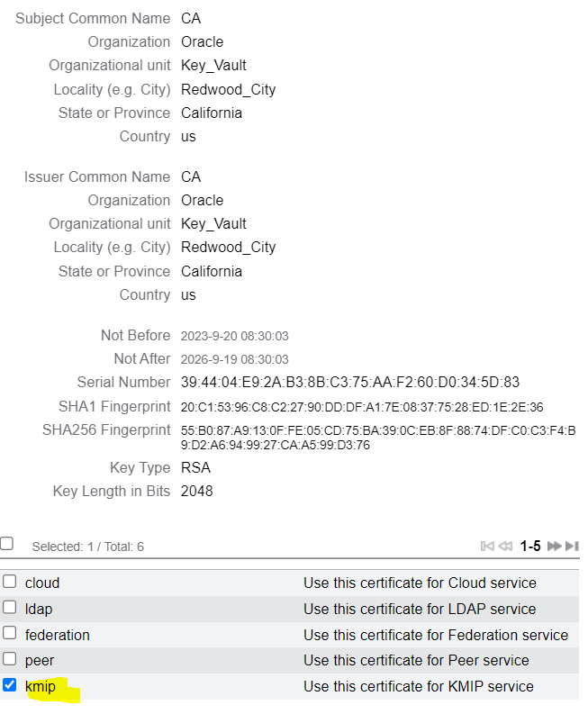This screenshot has width=588, height=714.
Task: Uncheck the kmip service checkbox
Action: [x=10, y=685]
